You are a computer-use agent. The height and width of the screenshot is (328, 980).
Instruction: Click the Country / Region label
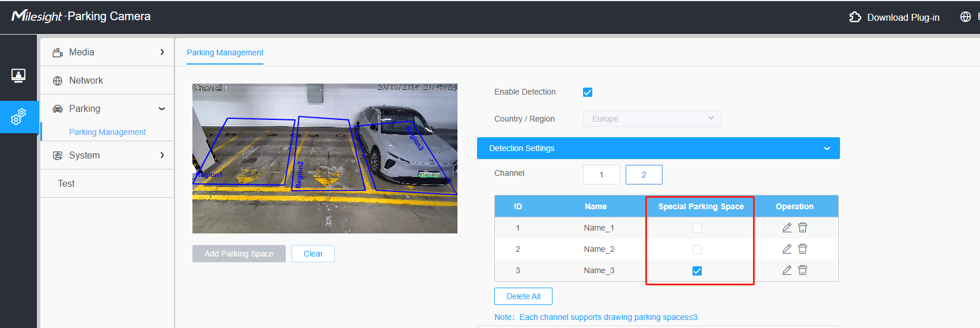click(524, 119)
